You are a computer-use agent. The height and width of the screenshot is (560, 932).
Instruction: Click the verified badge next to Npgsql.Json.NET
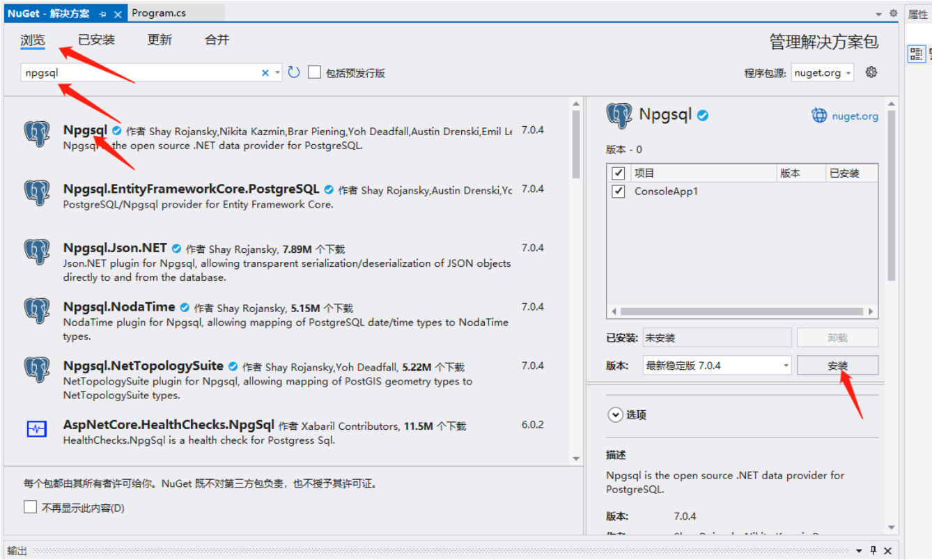177,249
